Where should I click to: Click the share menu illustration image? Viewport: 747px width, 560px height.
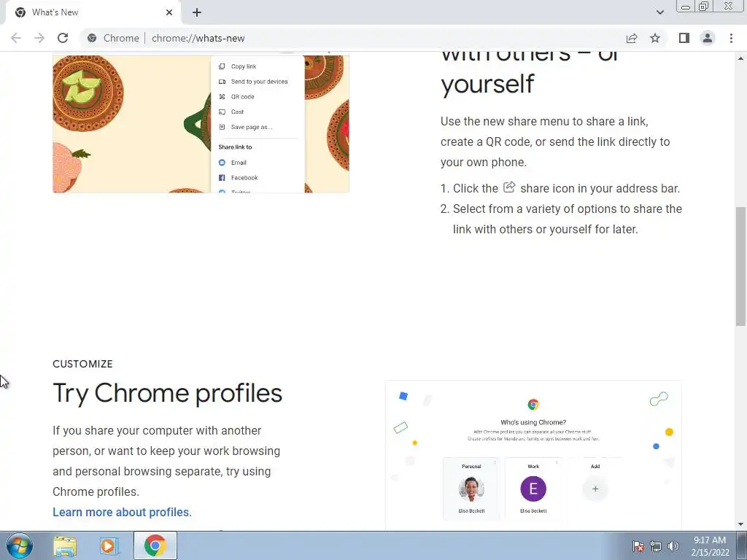tap(201, 124)
